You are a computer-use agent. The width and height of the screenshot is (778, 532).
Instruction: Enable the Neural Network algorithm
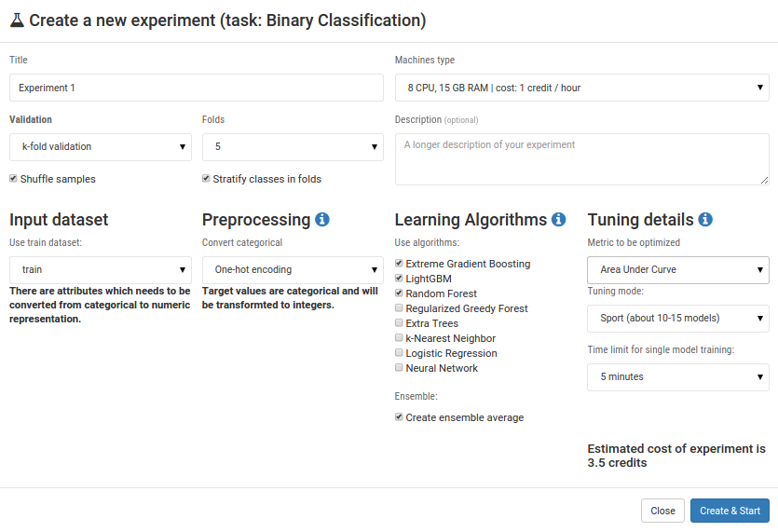(400, 368)
